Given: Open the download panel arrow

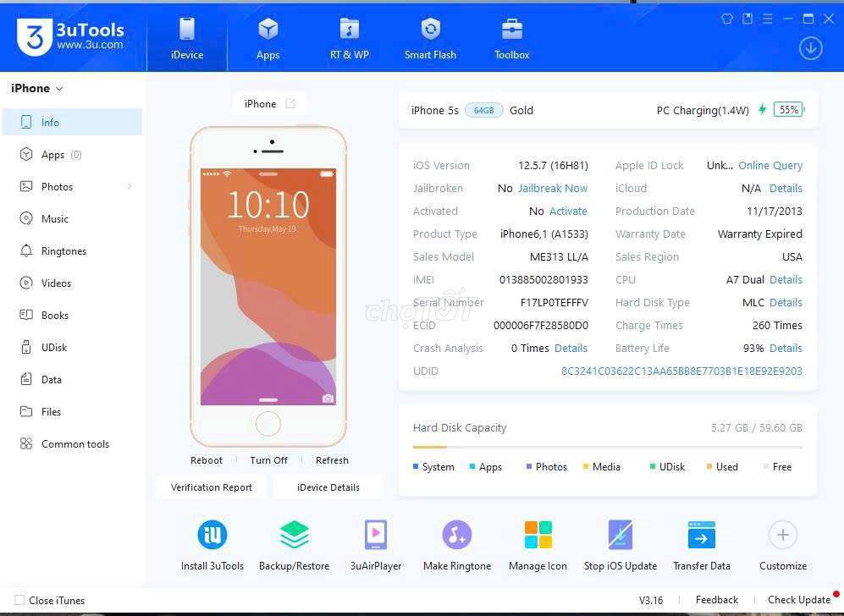Looking at the screenshot, I should click(810, 48).
